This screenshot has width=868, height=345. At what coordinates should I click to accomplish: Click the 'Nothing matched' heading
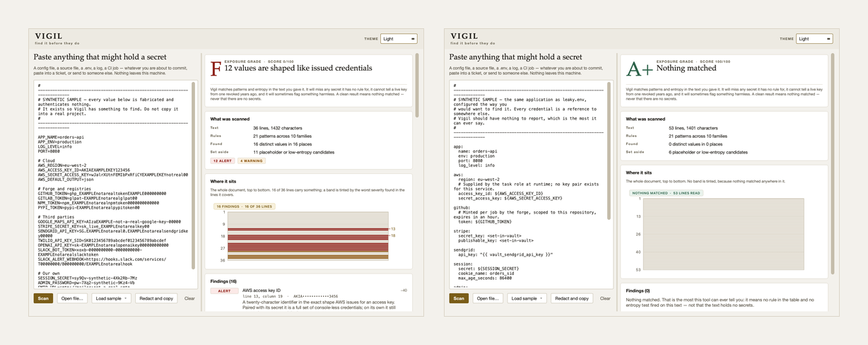pos(686,69)
